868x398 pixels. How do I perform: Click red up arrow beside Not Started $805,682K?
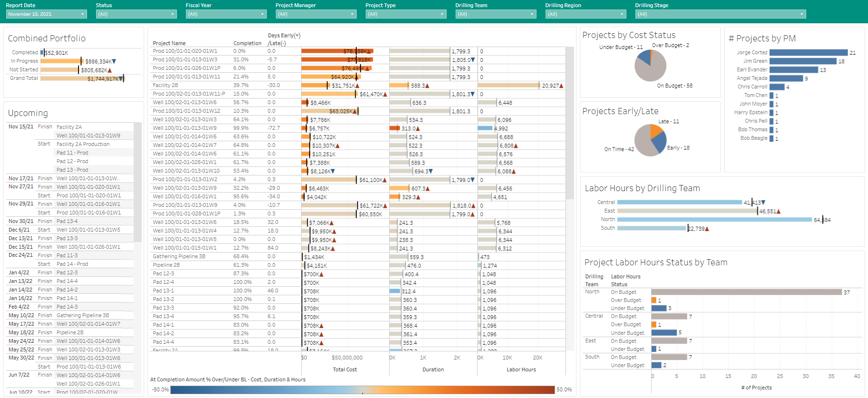(110, 70)
